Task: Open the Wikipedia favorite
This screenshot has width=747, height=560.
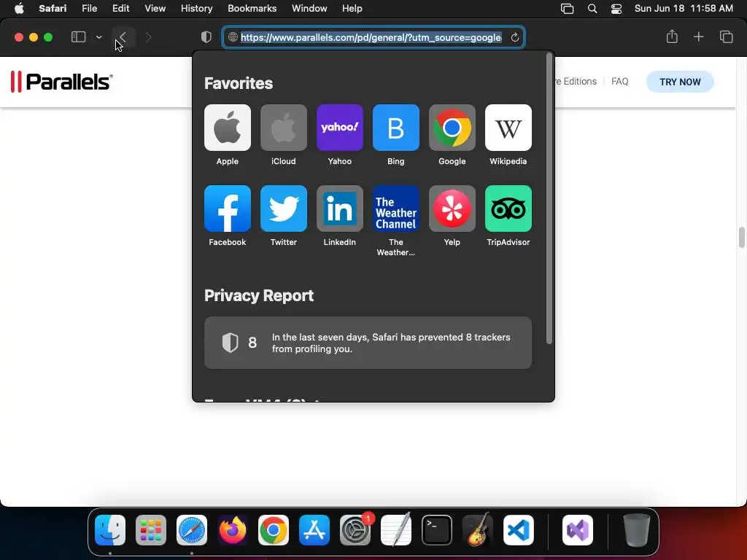Action: [508, 128]
